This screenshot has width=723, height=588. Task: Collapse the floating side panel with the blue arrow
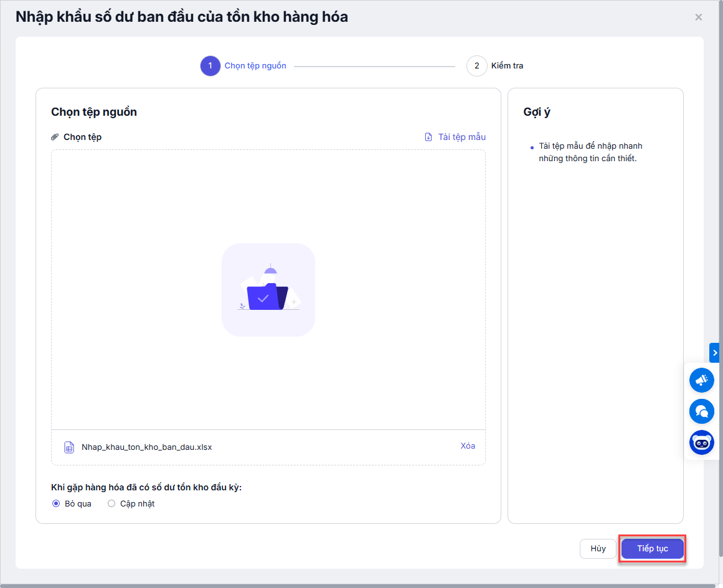point(715,352)
